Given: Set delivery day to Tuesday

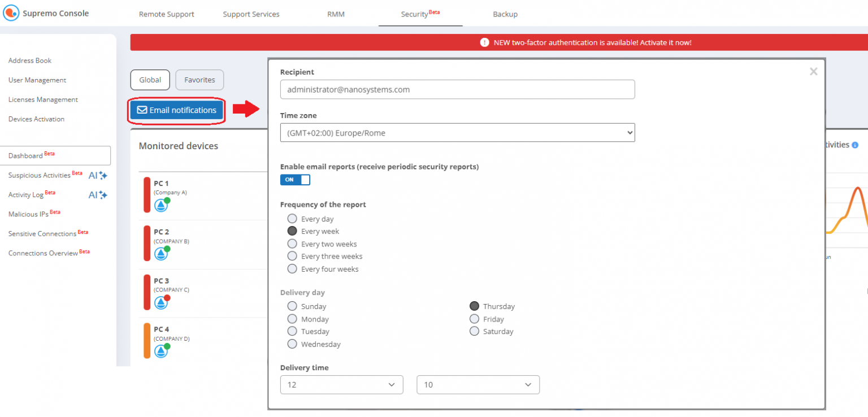Looking at the screenshot, I should (292, 331).
